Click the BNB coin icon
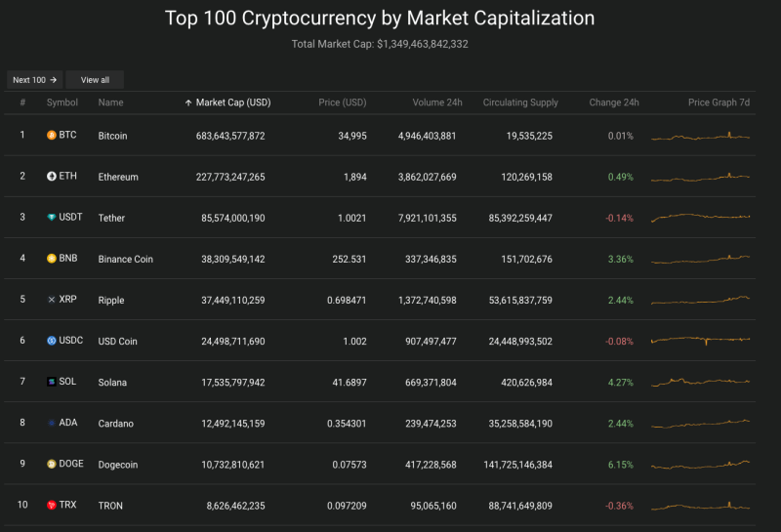 pos(52,258)
